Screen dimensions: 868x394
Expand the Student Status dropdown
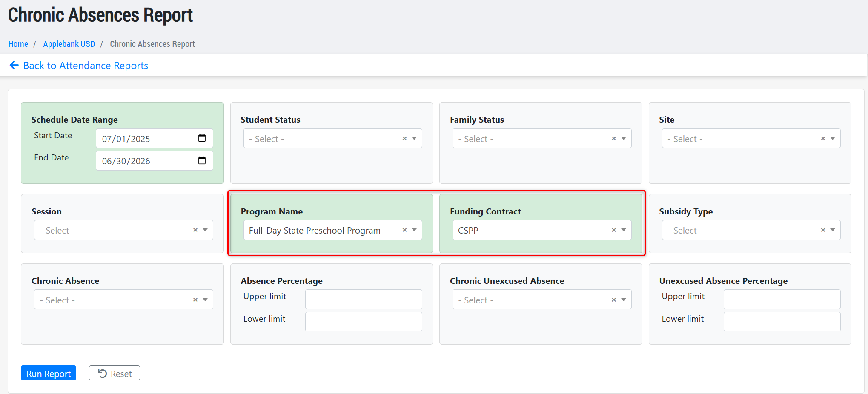pos(414,139)
